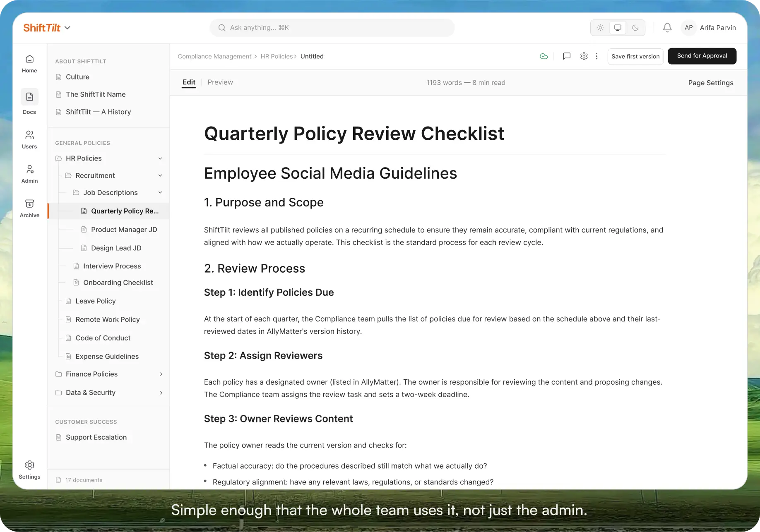Open the Archive sidebar icon
The image size is (760, 532).
[x=29, y=204]
